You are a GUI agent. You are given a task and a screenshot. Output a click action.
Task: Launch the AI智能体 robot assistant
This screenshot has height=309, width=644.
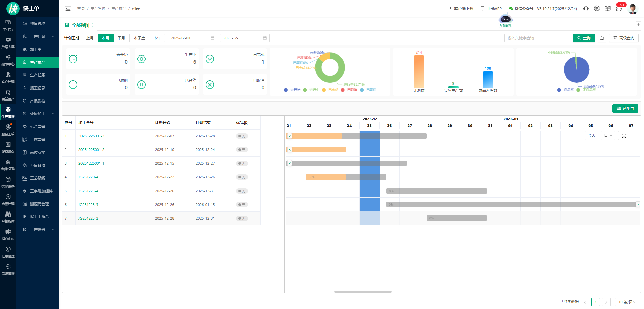click(x=505, y=19)
